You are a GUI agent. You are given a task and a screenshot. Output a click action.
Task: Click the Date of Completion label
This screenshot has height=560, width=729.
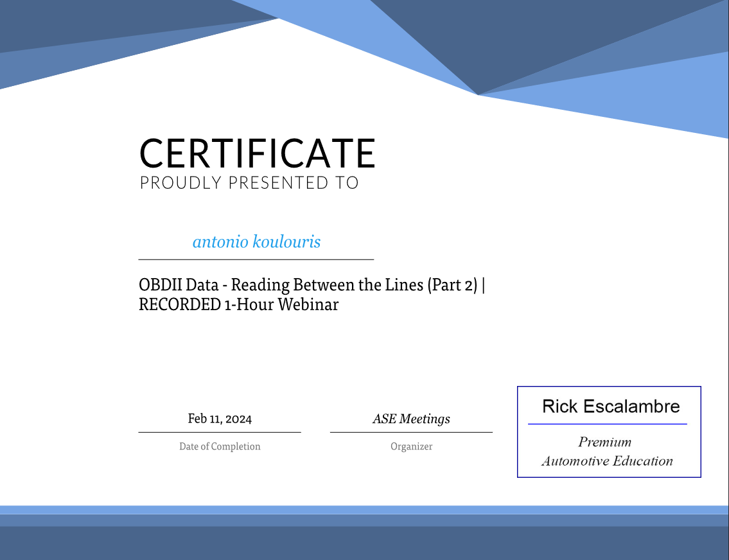[x=220, y=446]
